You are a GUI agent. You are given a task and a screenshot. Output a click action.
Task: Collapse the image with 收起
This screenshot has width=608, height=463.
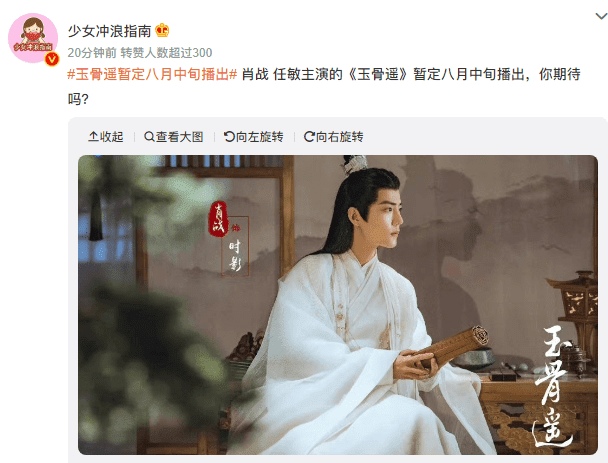(x=105, y=136)
